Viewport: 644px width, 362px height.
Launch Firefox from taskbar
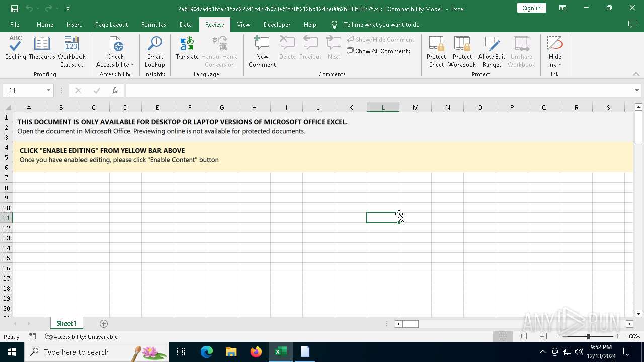tap(256, 352)
